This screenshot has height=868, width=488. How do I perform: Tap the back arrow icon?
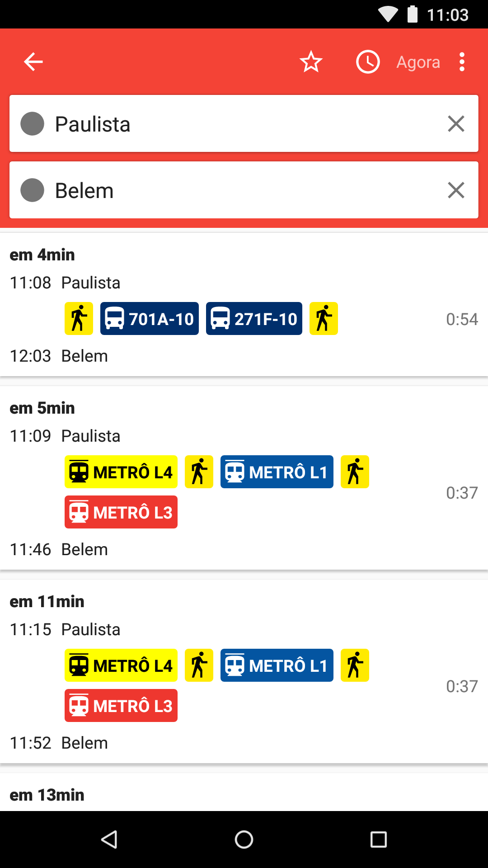[33, 62]
